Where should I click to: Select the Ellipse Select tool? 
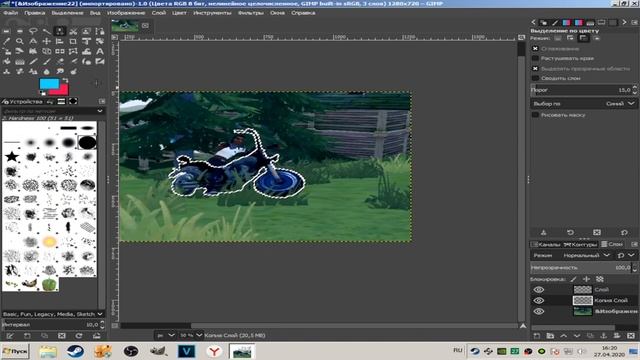pyautogui.click(x=20, y=31)
